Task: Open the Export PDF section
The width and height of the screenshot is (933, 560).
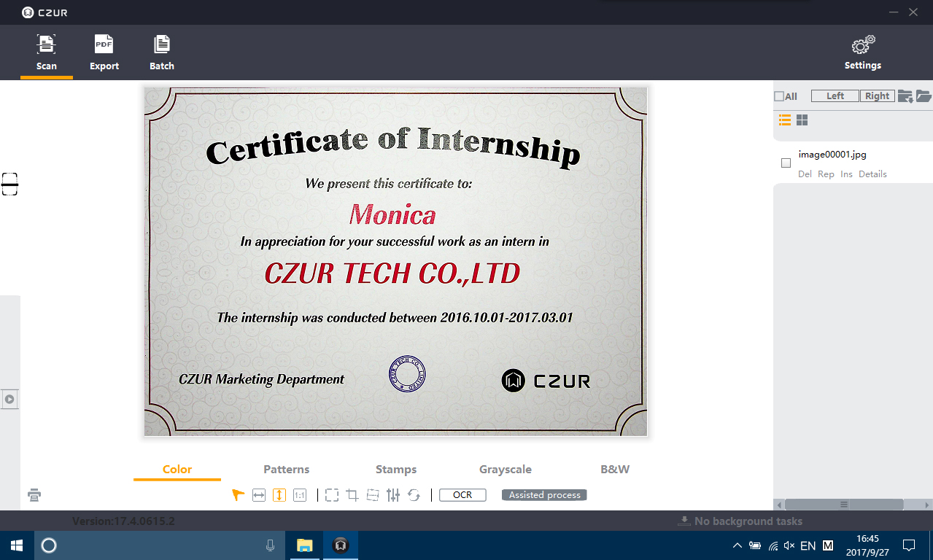Action: click(x=104, y=52)
